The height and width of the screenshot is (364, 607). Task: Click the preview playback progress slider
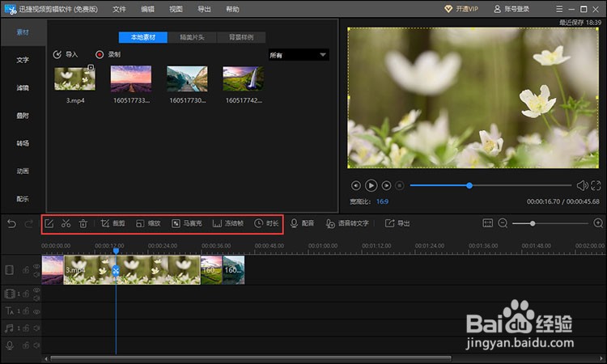tap(490, 186)
